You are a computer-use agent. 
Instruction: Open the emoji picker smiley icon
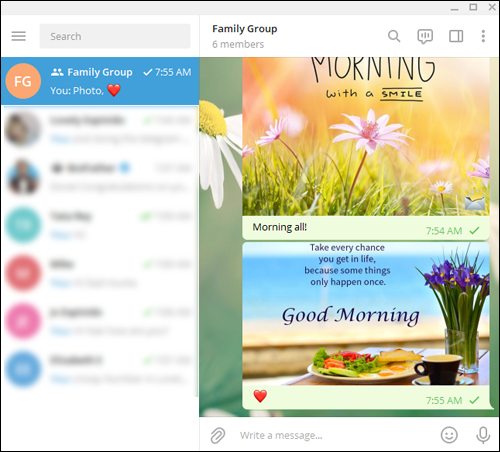449,435
